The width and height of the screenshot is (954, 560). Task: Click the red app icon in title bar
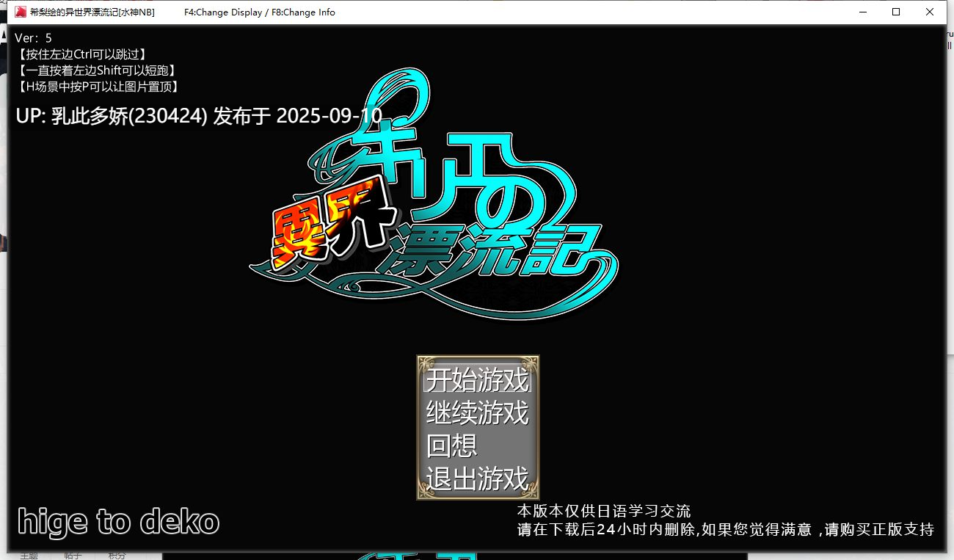(x=21, y=12)
